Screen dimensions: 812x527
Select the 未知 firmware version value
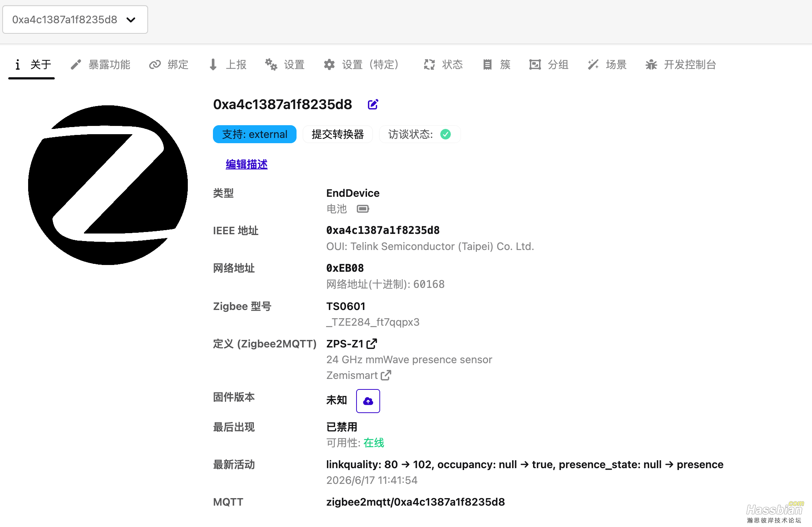(x=336, y=400)
